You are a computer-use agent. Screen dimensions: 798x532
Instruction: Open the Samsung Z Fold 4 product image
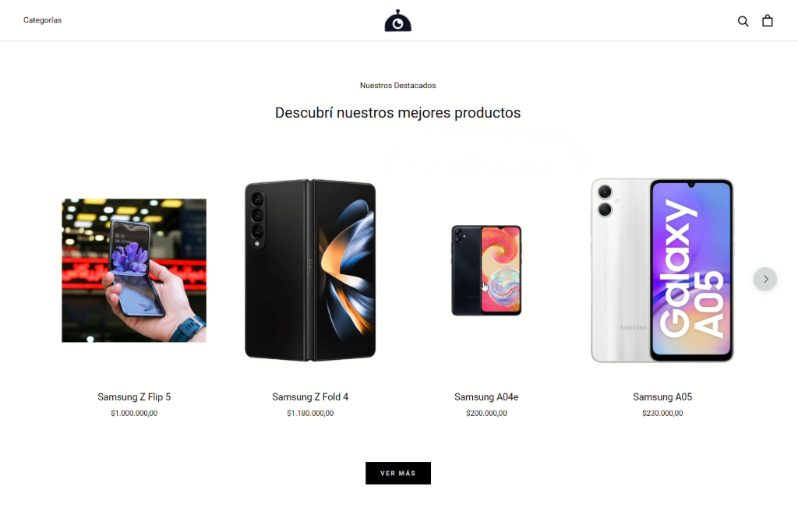click(x=310, y=270)
